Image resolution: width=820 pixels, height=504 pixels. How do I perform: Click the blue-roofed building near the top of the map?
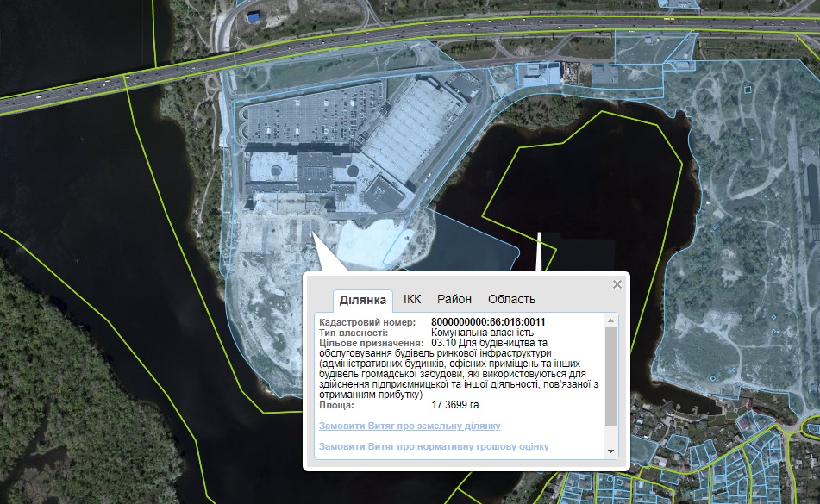pos(255,16)
